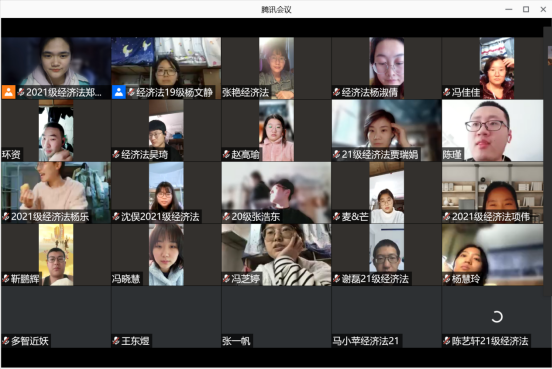Click name label 张一帆
The height and width of the screenshot is (369, 552).
pyautogui.click(x=236, y=340)
